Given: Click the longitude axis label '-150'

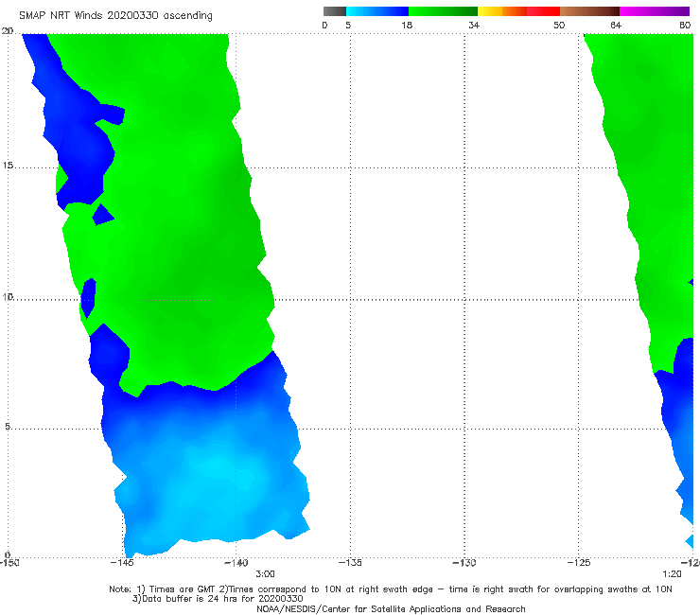Looking at the screenshot, I should [9, 563].
